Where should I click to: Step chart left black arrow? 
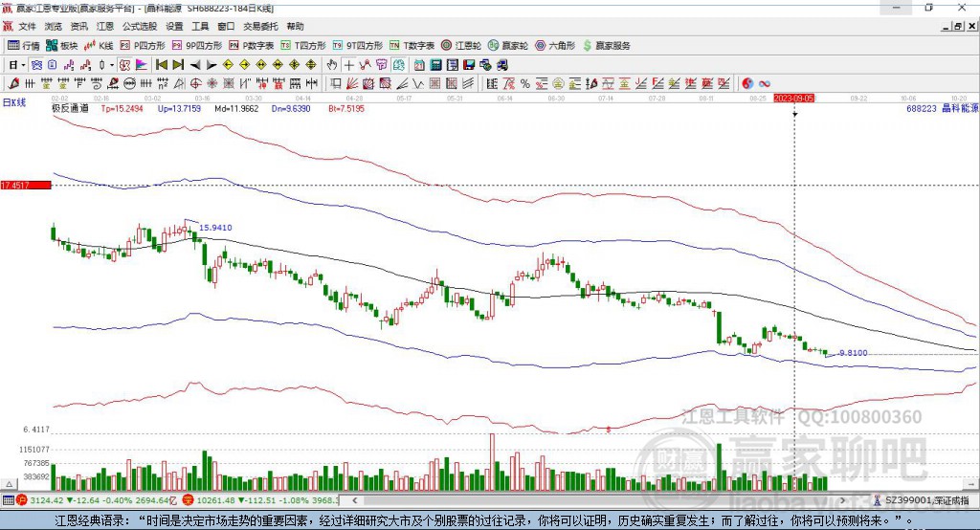click(195, 65)
